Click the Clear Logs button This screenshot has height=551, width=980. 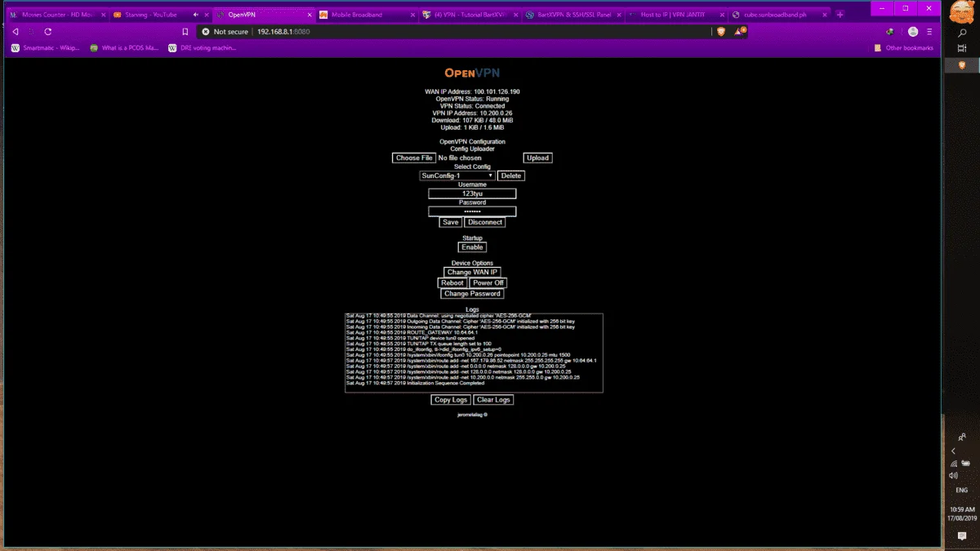pos(493,400)
